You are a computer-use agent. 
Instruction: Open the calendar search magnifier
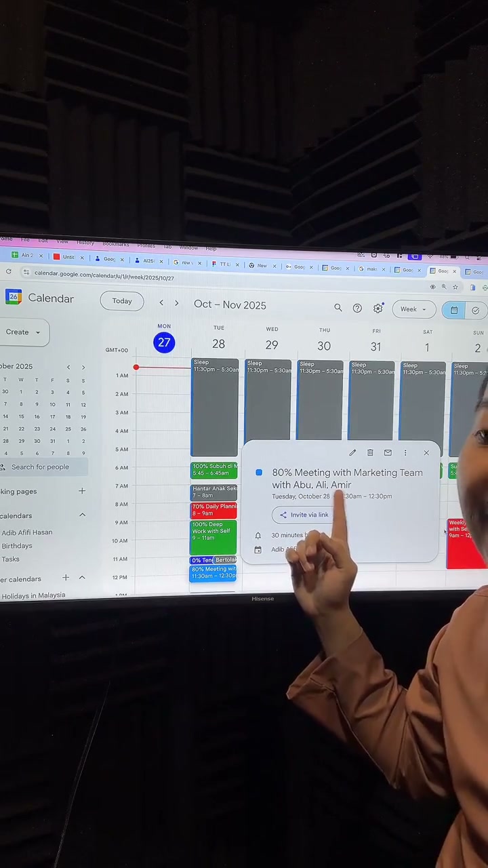338,308
